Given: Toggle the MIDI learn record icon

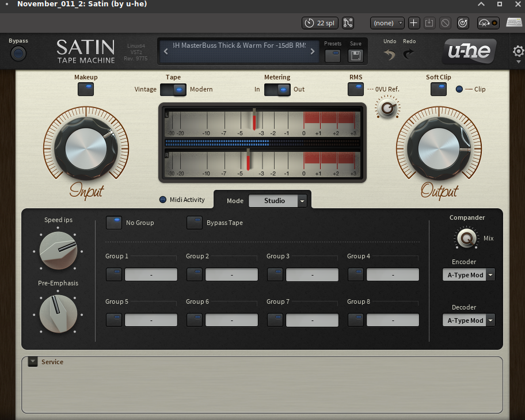Looking at the screenshot, I should click(x=488, y=23).
